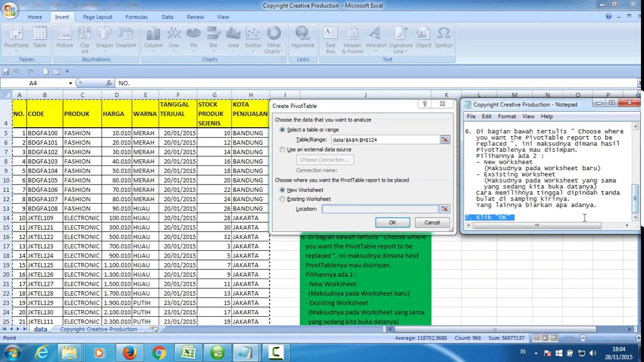Image resolution: width=644 pixels, height=362 pixels.
Task: Click cell containing BDGFA100
Action: 44,133
